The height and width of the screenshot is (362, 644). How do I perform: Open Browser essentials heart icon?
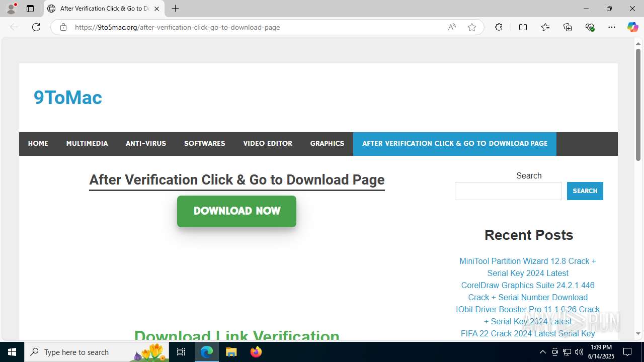coord(590,27)
